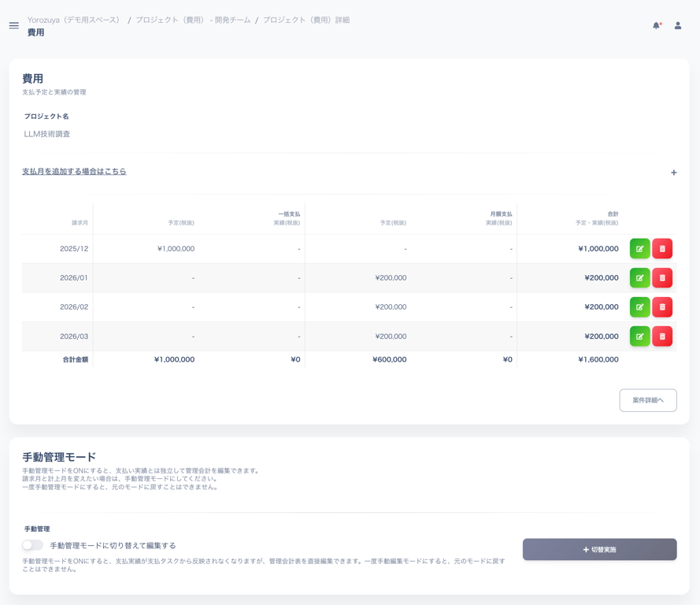Click the 一括支払 column header
The height and width of the screenshot is (605, 700).
click(289, 214)
